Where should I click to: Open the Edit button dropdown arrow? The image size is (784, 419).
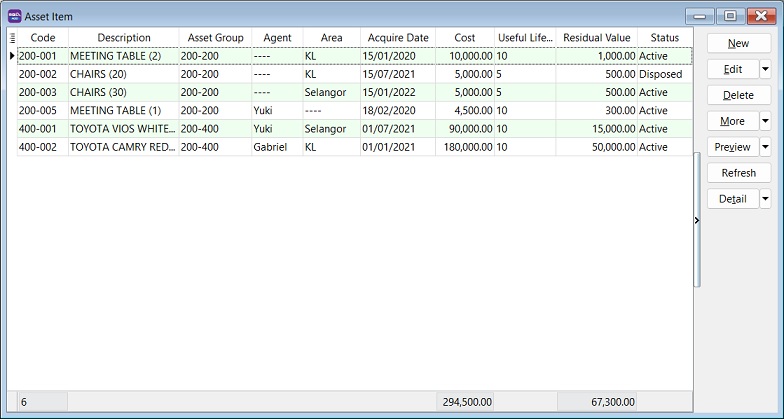(765, 69)
